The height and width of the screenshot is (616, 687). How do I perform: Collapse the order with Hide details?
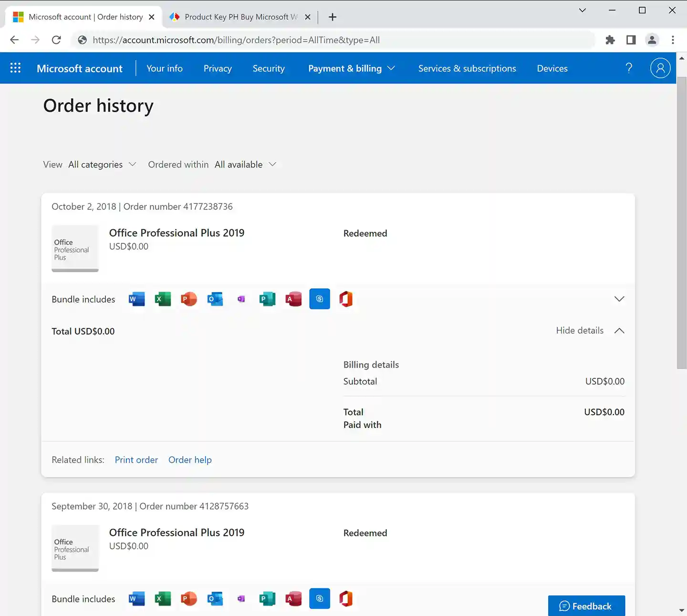590,331
